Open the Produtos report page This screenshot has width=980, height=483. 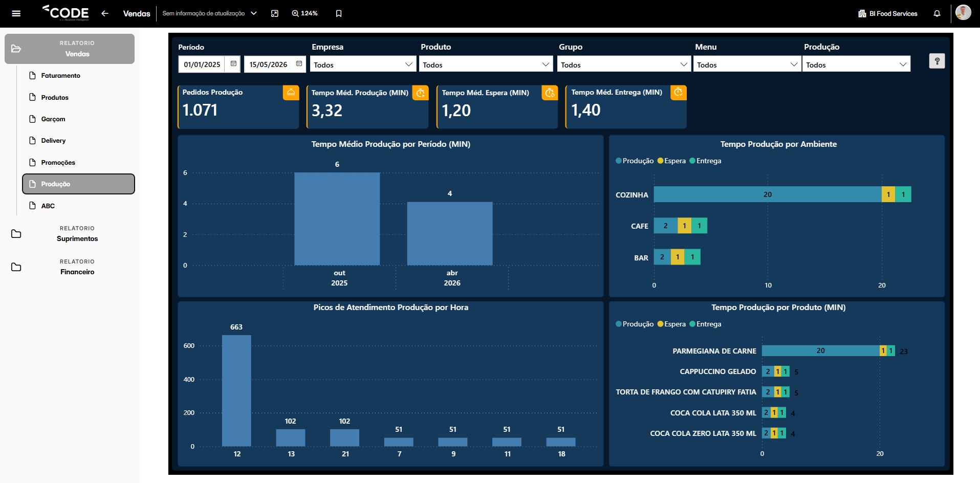[55, 97]
